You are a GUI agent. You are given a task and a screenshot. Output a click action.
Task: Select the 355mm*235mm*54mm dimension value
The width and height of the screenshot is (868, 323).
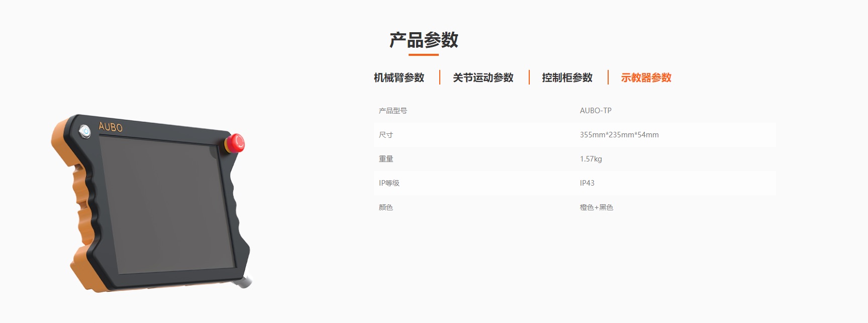(x=619, y=135)
